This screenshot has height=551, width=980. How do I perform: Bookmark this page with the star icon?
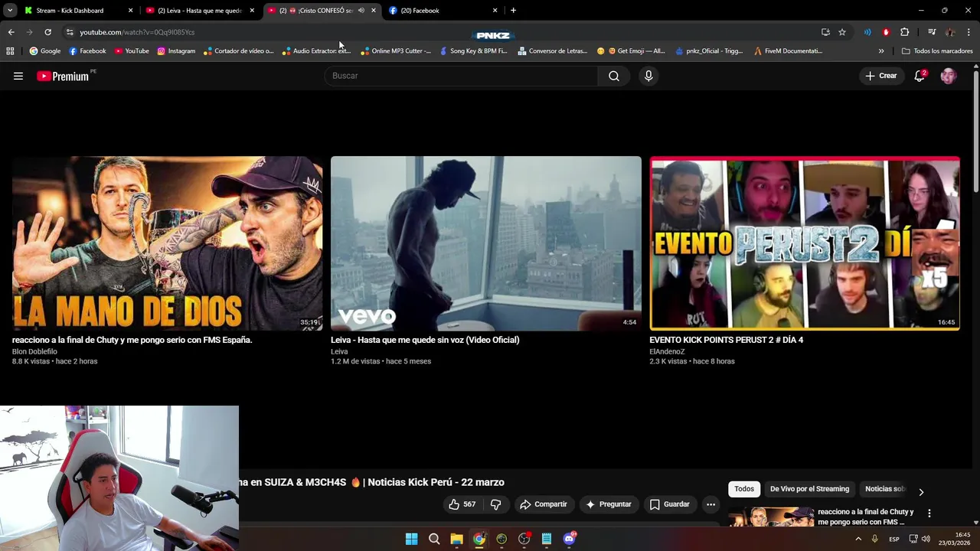point(842,32)
